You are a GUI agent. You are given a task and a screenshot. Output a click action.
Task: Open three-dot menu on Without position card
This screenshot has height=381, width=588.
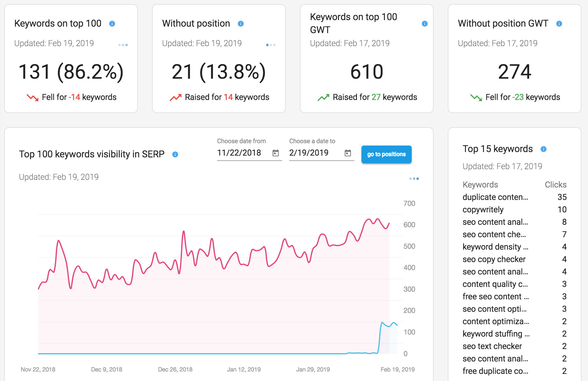pos(271,45)
